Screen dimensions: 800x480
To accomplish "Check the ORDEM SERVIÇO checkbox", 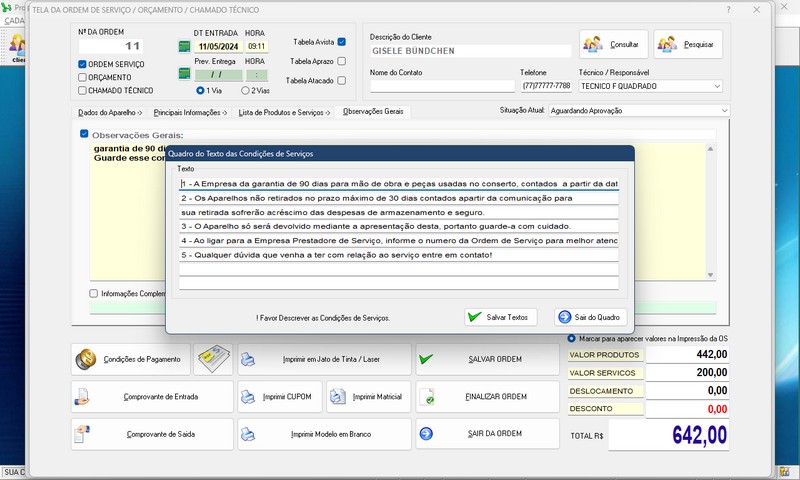I will point(82,64).
